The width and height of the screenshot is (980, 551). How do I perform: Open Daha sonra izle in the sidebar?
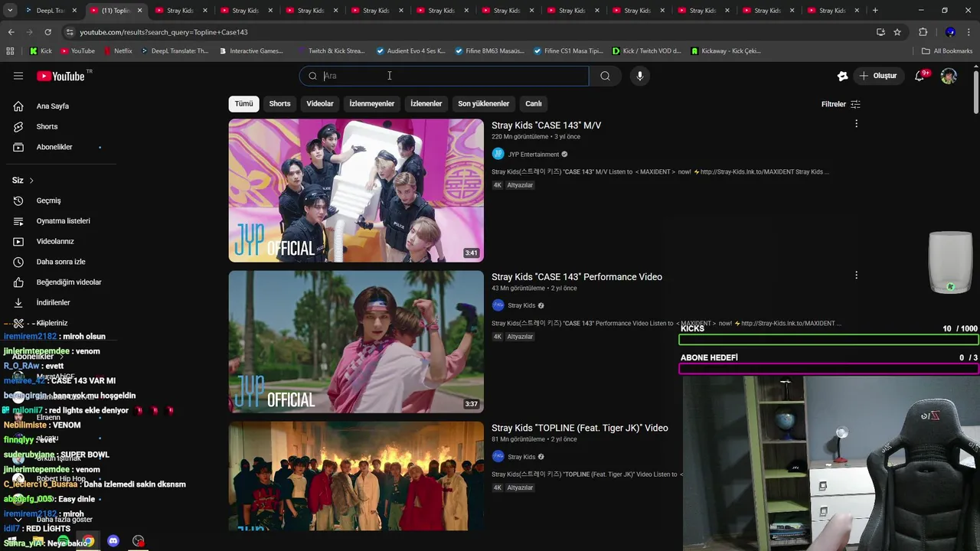60,262
